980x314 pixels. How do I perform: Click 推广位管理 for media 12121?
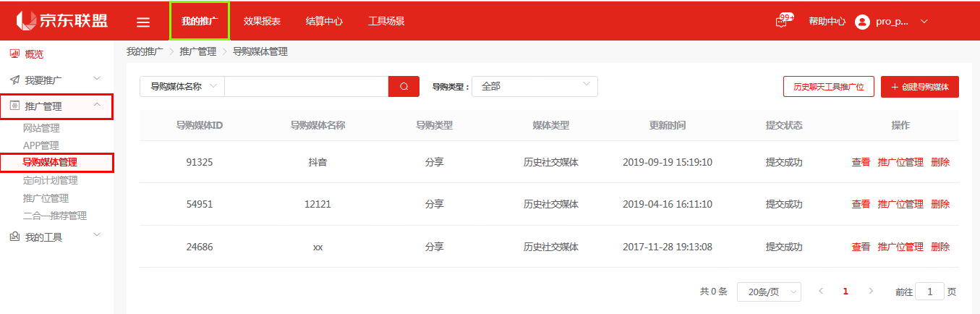[900, 204]
